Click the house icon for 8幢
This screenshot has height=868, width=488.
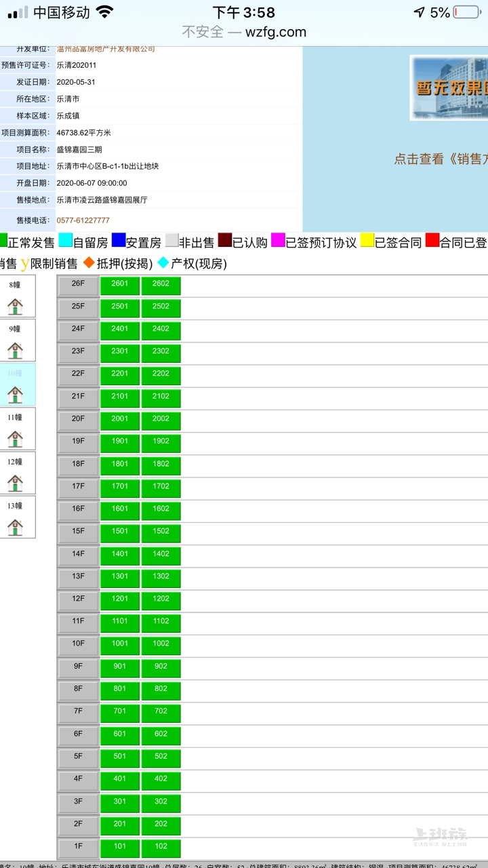15,307
